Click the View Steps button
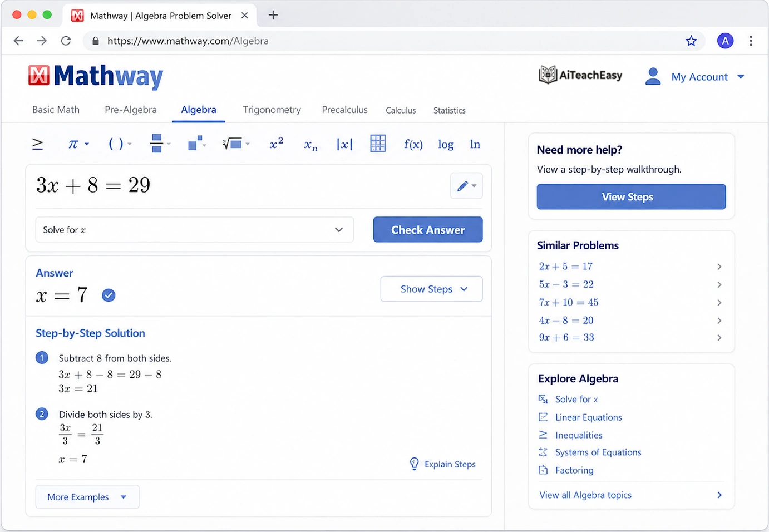 (x=631, y=197)
